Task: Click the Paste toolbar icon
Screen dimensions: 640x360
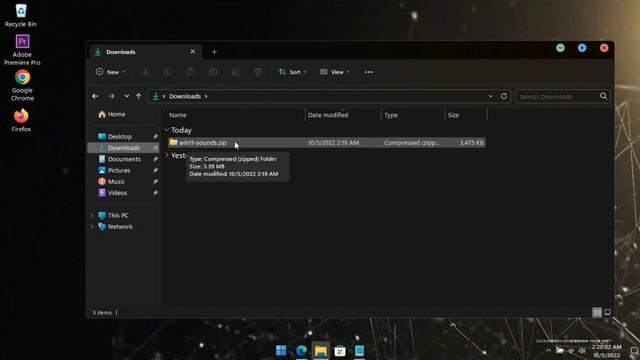Action: 190,72
